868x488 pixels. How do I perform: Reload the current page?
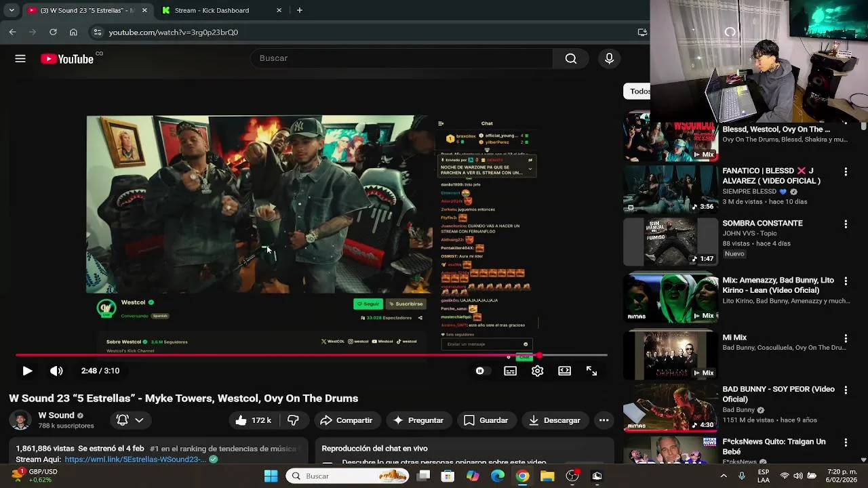(53, 32)
